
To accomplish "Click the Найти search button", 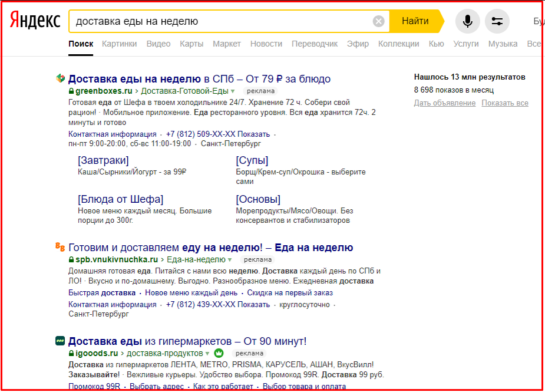I will tap(416, 21).
